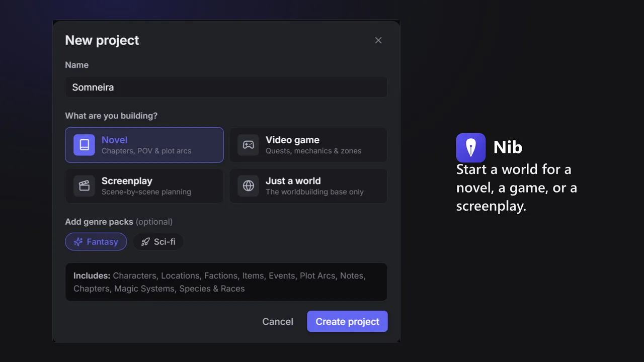644x362 pixels.
Task: Enable the Sci-fi genre pack
Action: [x=158, y=242]
